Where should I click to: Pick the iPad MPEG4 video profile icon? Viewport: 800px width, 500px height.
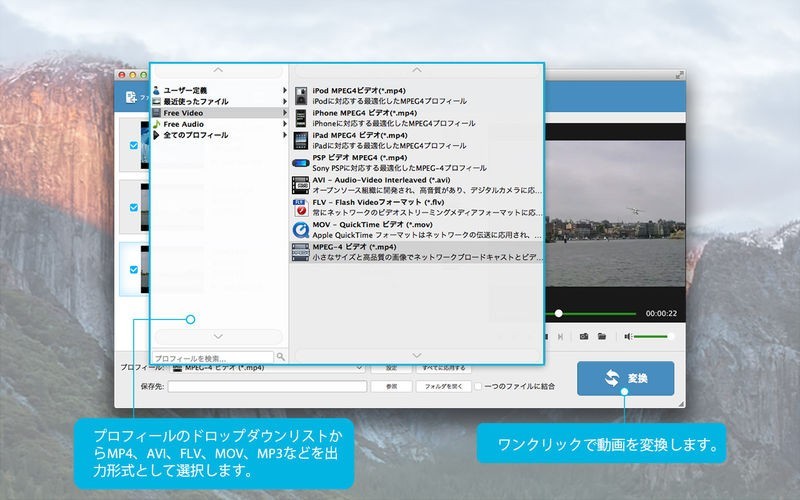coord(300,140)
